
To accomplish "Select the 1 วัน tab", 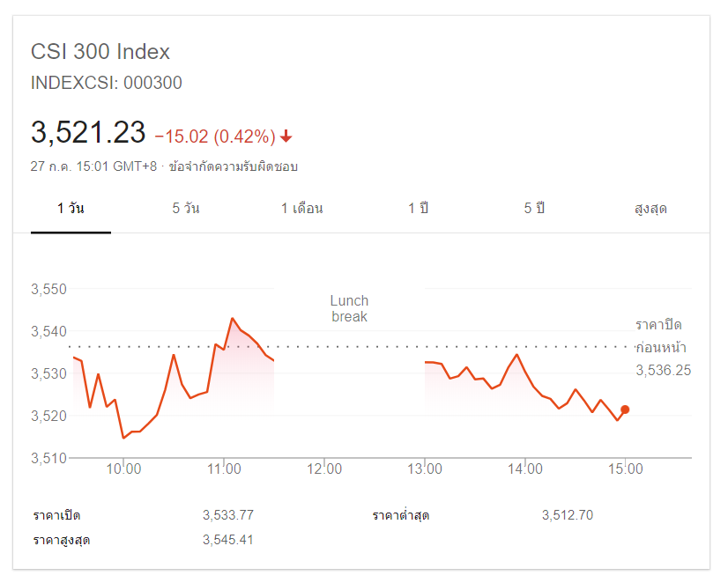I will click(71, 209).
